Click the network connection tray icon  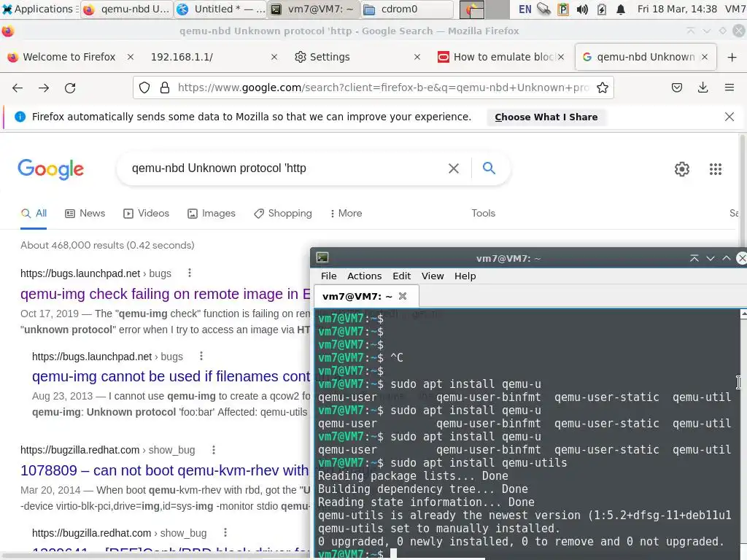[x=543, y=9]
